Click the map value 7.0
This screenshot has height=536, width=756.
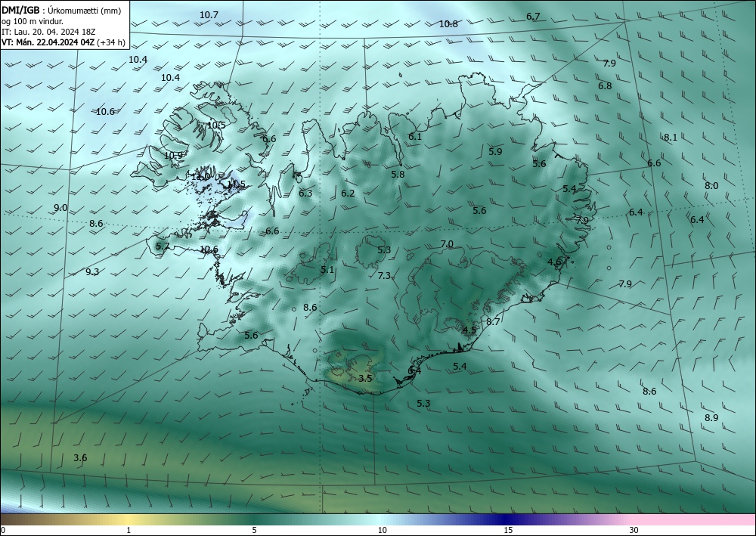(447, 244)
